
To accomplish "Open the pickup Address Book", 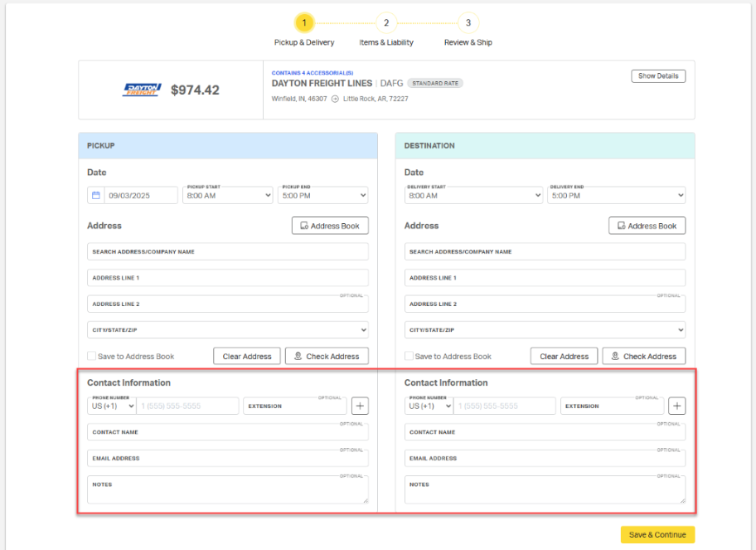I will [330, 226].
